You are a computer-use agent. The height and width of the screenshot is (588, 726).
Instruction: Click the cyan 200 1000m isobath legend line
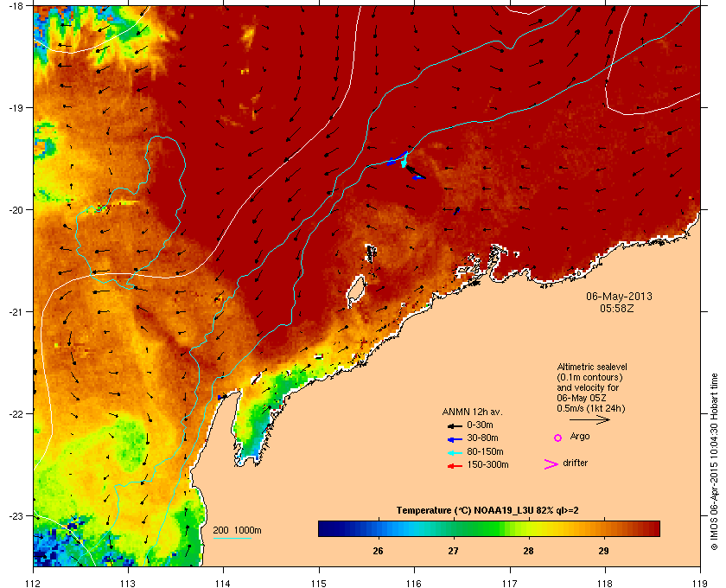click(x=232, y=538)
